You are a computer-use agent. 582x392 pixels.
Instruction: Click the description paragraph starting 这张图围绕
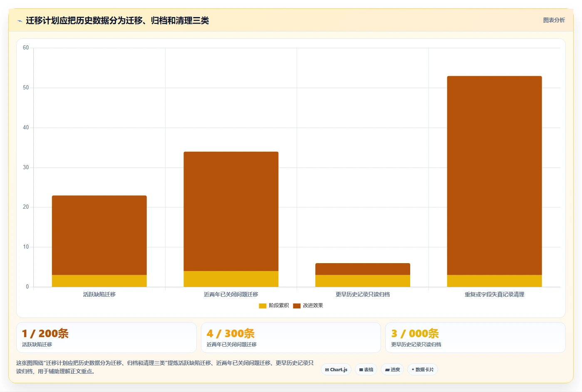pos(165,367)
